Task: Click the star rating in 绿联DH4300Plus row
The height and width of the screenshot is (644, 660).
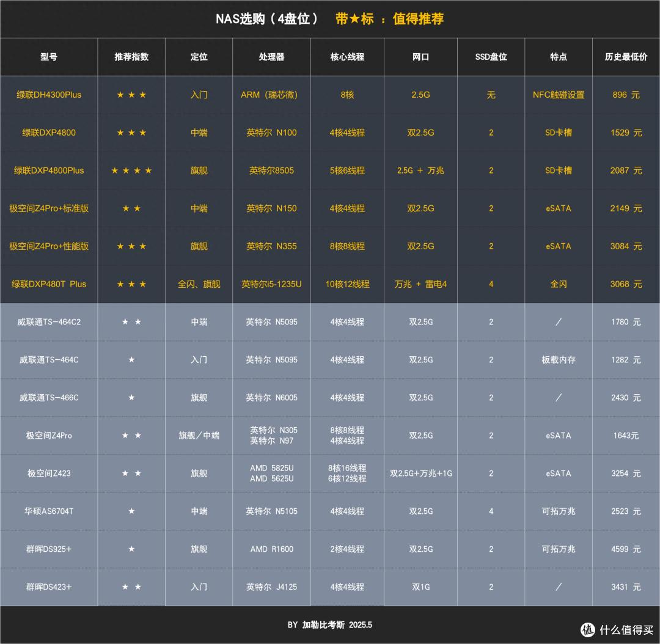Action: pos(131,95)
